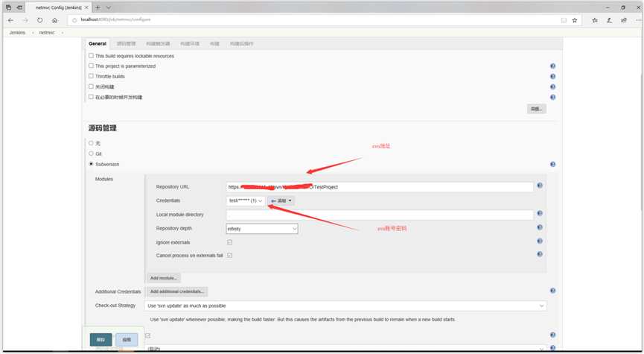Toggle the 在必要的时候并发构建 checkbox

point(91,97)
